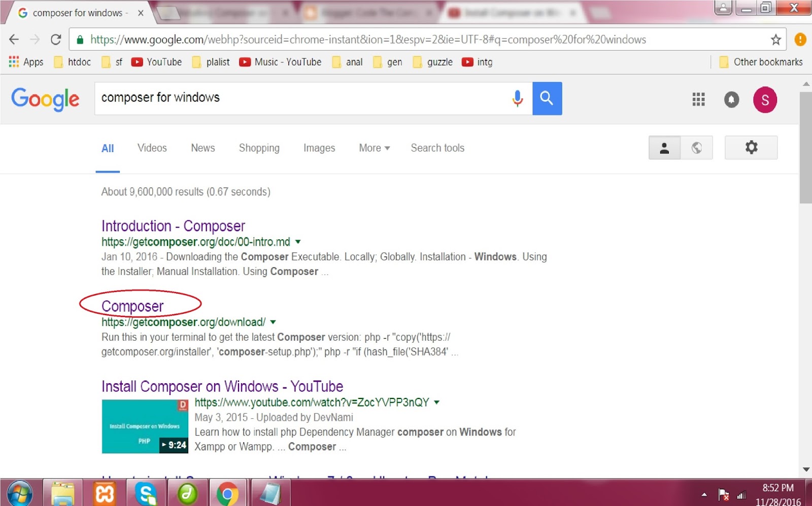Expand options arrow for getcomposer.org/doc result
Viewport: 812px width, 506px height.
[298, 242]
